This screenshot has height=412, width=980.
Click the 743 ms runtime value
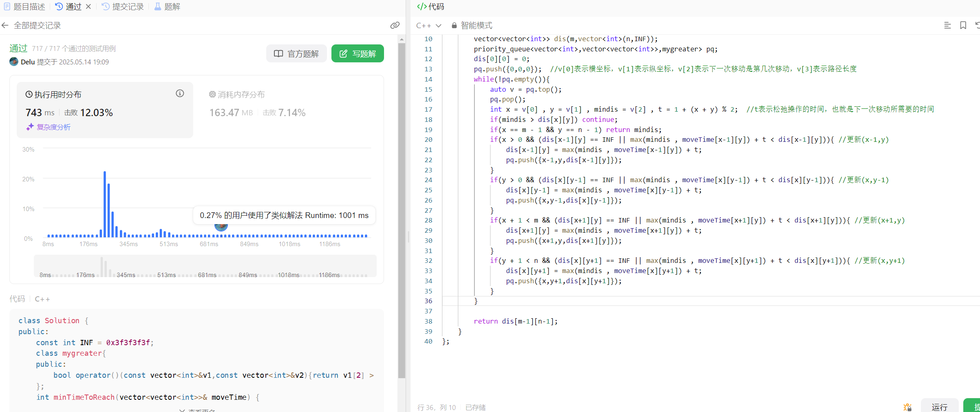(x=40, y=112)
